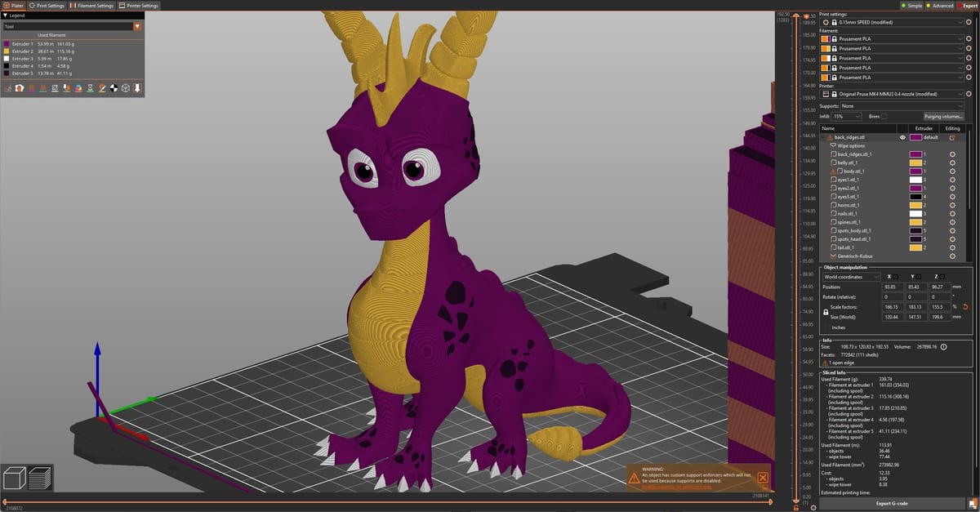Viewport: 980px width, 512px height.
Task: Select Advanced mode
Action: pyautogui.click(x=940, y=5)
